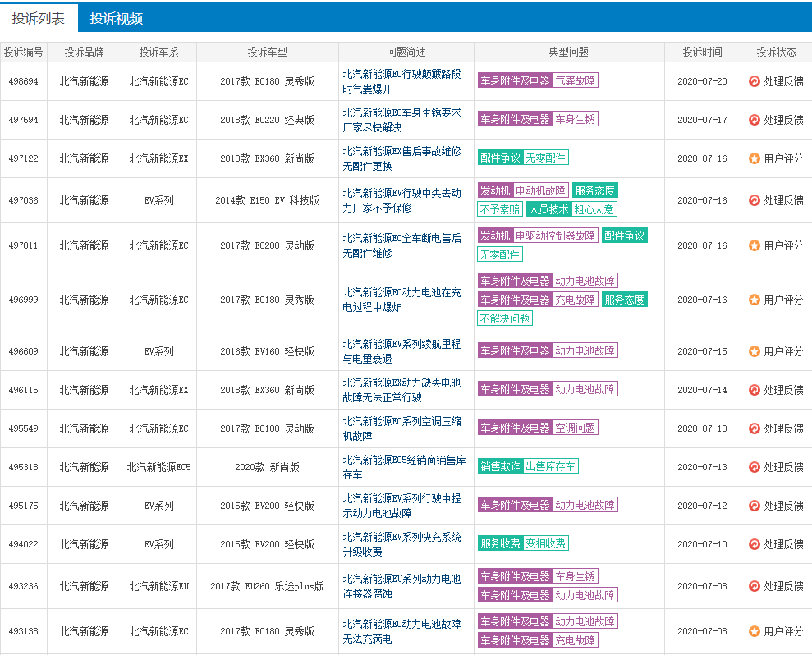Click complaint number 495318

click(23, 467)
